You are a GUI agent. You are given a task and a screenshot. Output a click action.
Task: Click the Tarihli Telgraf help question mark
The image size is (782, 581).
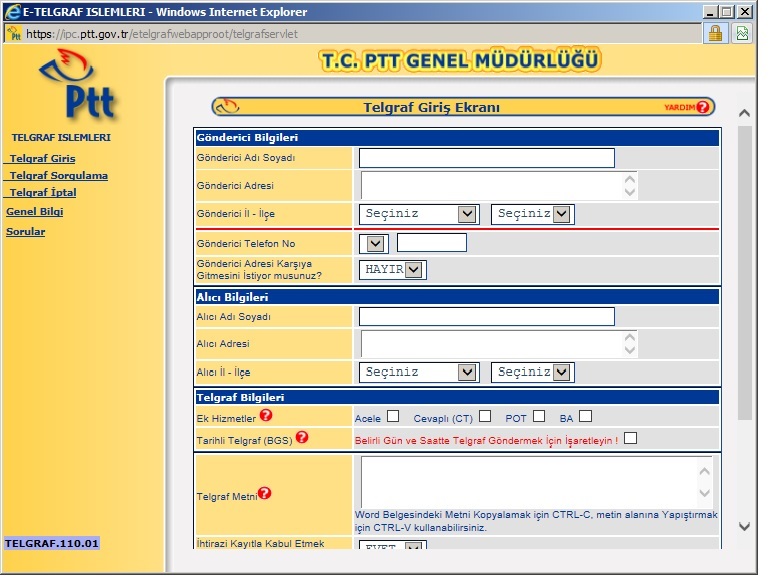pos(301,437)
